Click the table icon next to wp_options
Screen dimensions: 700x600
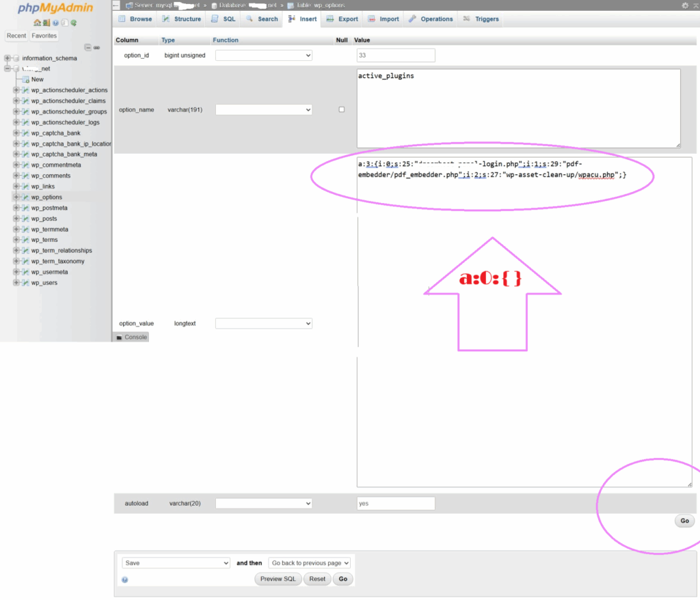(25, 197)
